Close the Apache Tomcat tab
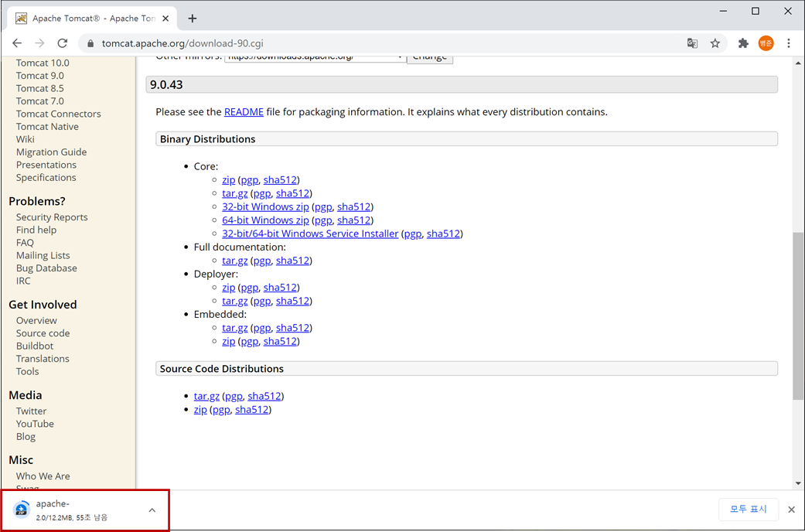 165,19
